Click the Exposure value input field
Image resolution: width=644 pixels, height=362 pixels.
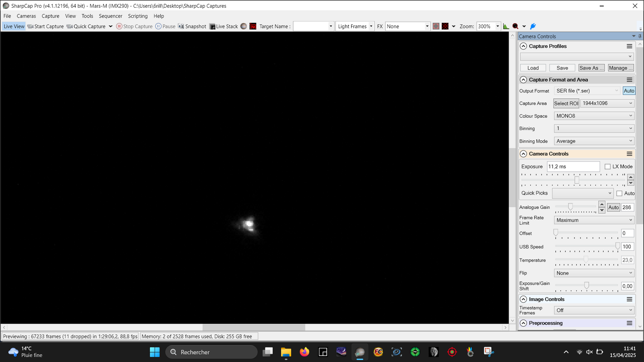point(573,167)
